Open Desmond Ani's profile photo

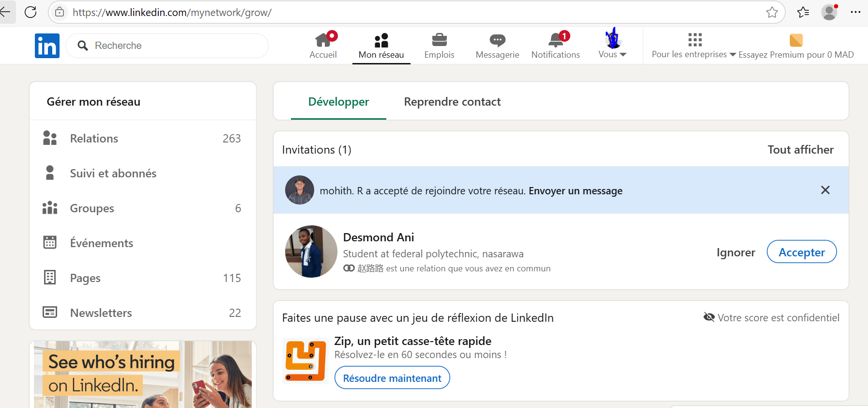pos(311,251)
